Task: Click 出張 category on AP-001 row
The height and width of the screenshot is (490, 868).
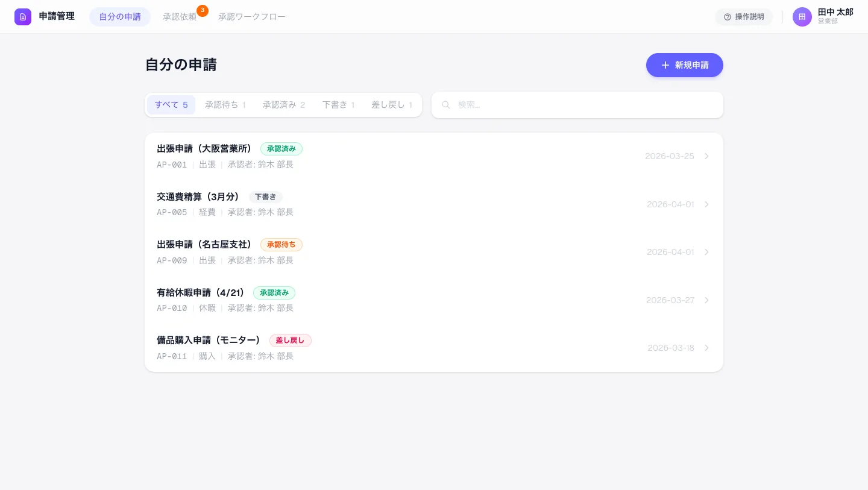Action: click(207, 165)
